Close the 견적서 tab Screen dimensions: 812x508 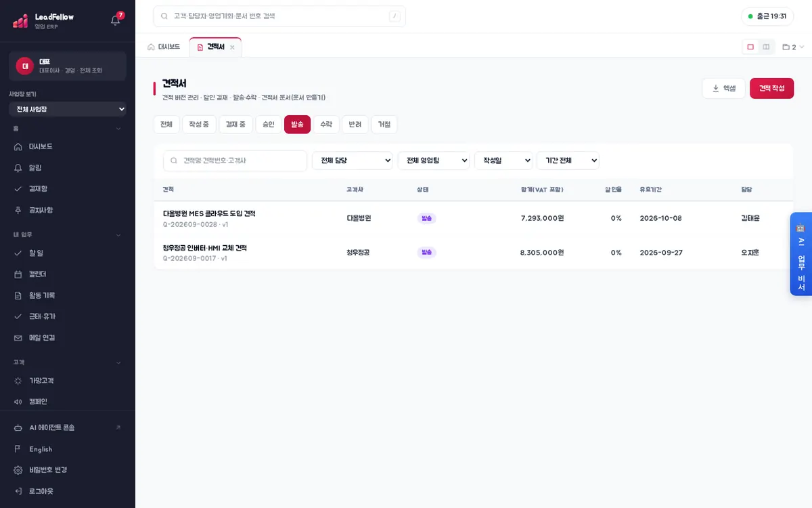pos(232,47)
